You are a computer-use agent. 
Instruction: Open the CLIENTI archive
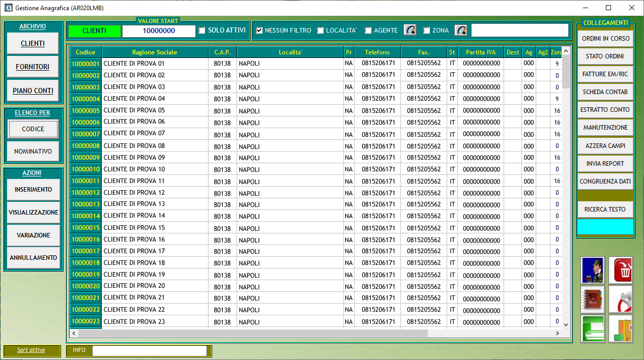pos(33,43)
